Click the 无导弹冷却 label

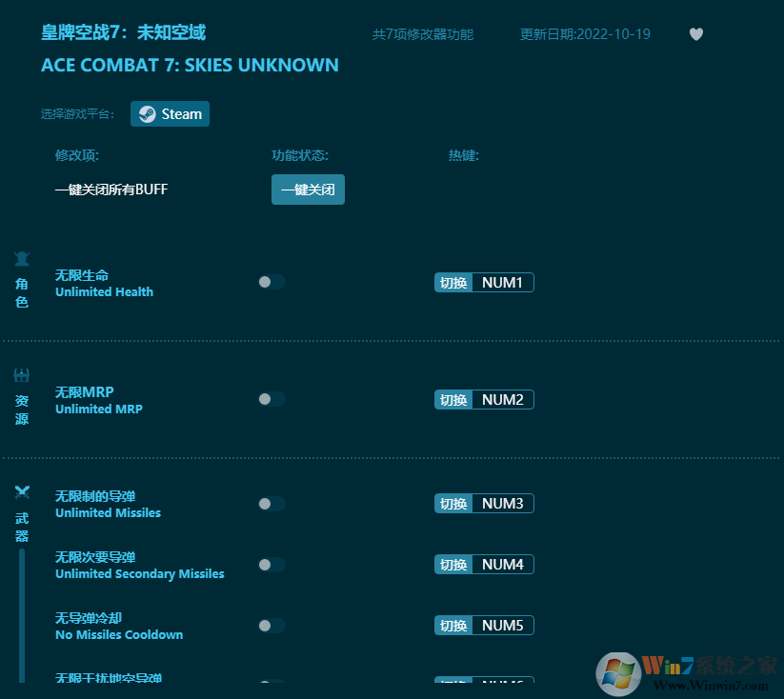[89, 618]
